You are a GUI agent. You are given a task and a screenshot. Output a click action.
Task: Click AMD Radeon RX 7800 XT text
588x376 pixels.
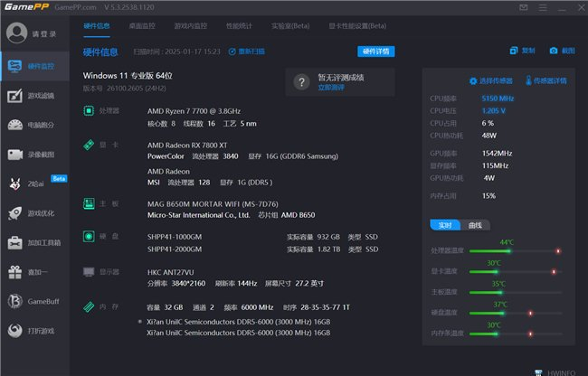(187, 146)
